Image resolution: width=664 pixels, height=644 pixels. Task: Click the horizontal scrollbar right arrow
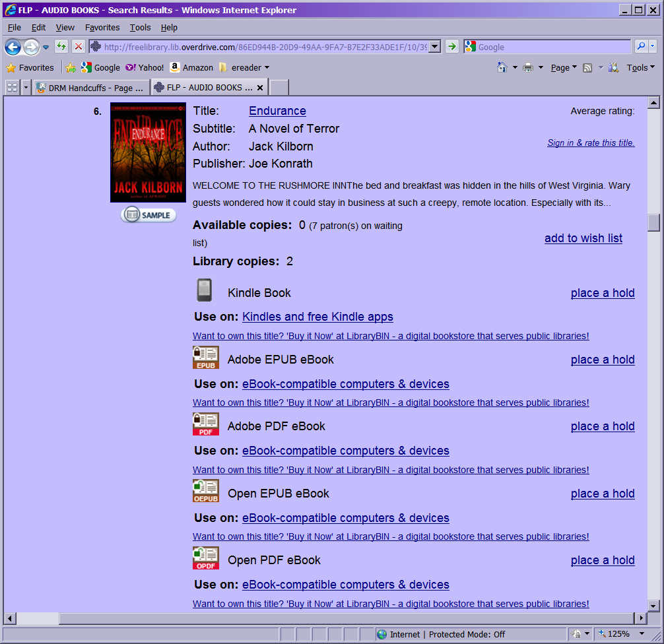click(641, 618)
